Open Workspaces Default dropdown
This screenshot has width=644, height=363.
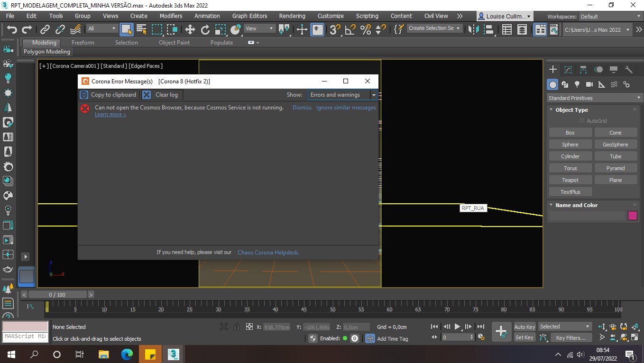click(610, 16)
